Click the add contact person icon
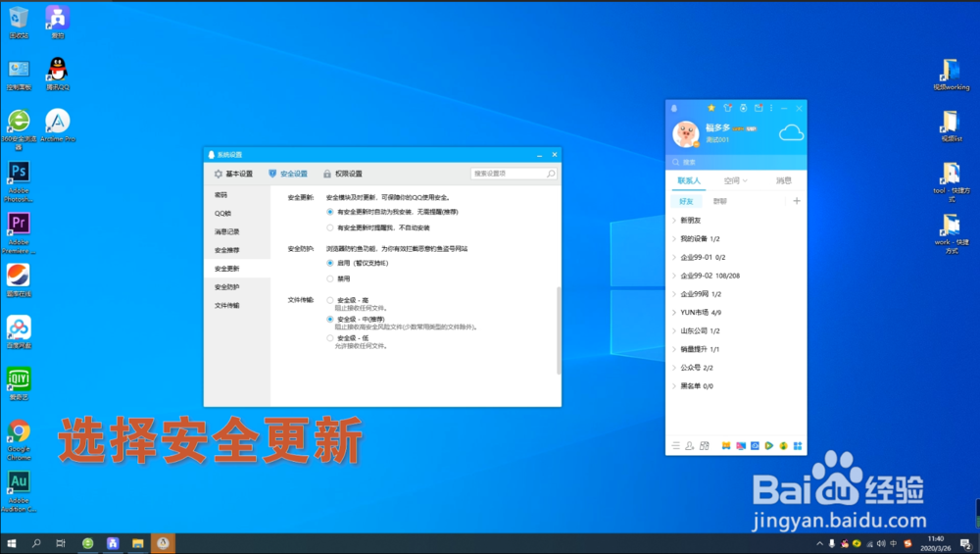 coord(689,446)
